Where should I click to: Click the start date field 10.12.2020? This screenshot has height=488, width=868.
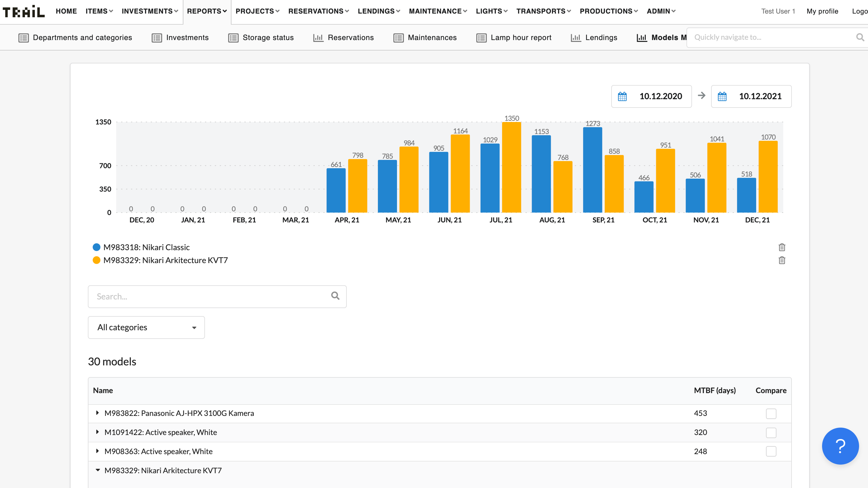click(x=651, y=96)
